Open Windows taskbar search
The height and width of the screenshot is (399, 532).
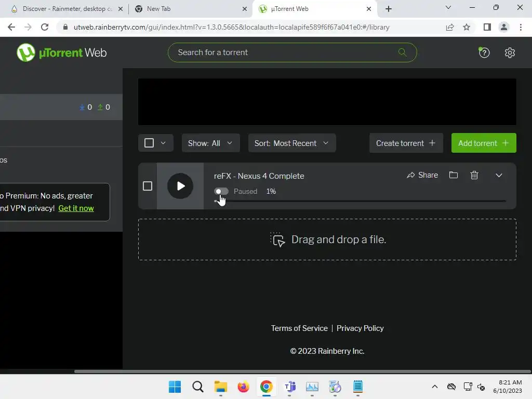198,387
